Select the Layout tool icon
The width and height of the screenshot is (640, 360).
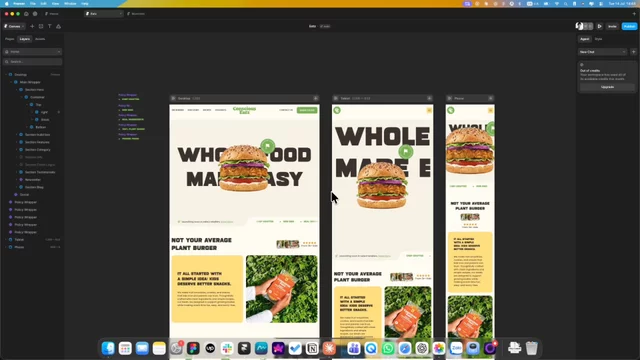tap(41, 26)
